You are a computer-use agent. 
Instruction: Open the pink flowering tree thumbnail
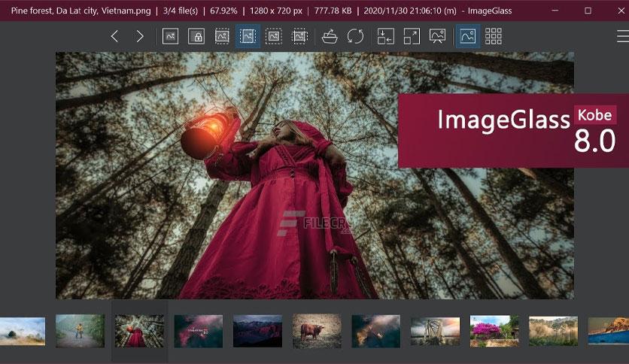pos(494,331)
